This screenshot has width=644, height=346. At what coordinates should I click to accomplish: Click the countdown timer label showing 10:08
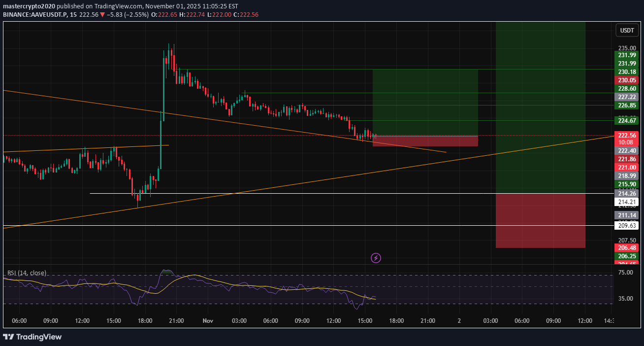tap(626, 142)
